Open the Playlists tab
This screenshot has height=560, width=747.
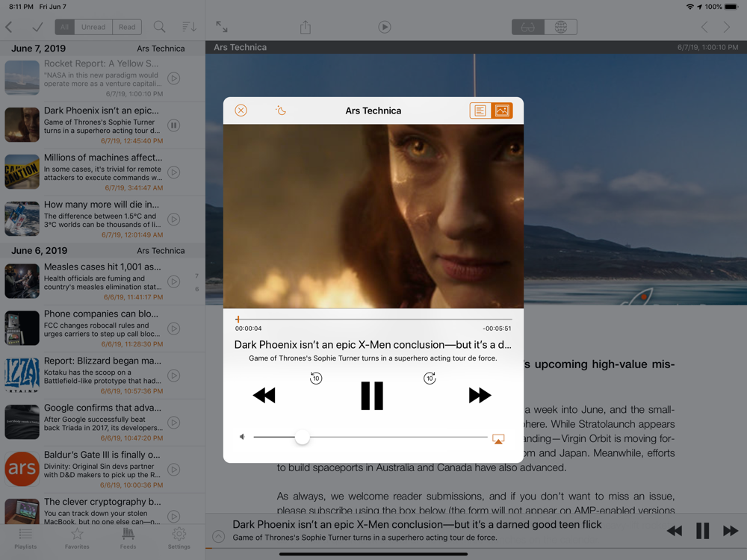(25, 538)
